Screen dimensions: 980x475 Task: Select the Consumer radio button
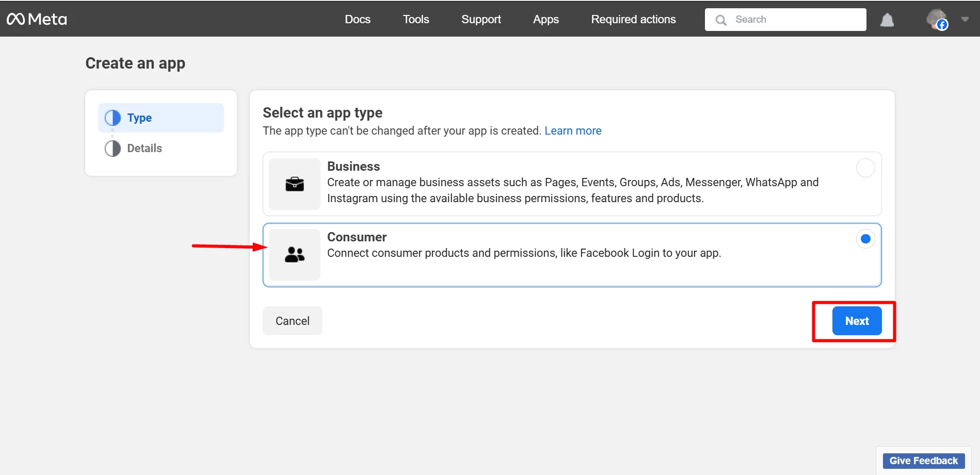[865, 239]
